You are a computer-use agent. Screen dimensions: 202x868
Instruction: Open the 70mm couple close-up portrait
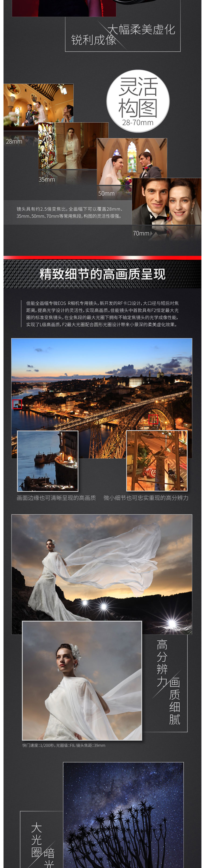(166, 202)
